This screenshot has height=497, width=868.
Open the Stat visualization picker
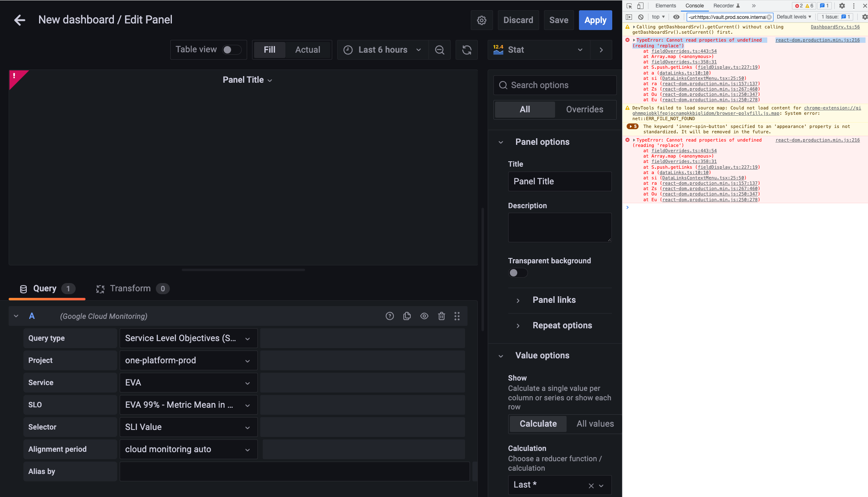click(x=539, y=50)
